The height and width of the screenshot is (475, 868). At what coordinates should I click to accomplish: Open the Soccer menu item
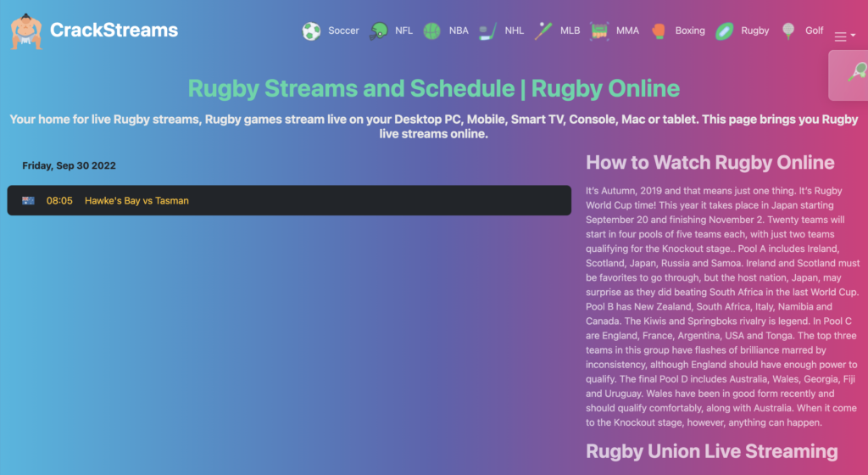coord(343,31)
